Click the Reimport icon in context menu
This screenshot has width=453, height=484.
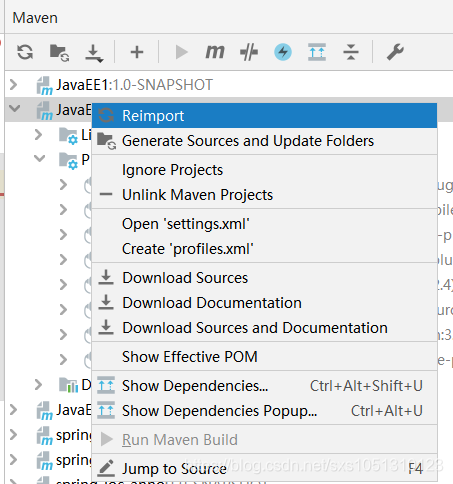(106, 116)
